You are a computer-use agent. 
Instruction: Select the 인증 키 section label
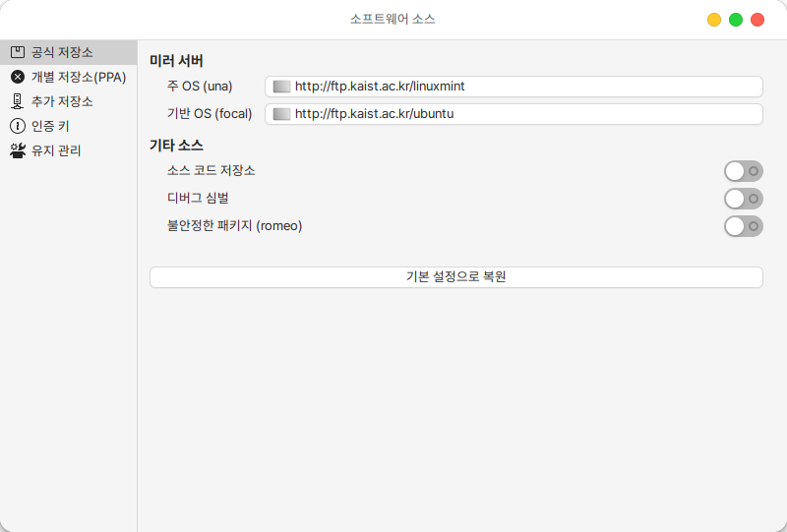click(50, 126)
